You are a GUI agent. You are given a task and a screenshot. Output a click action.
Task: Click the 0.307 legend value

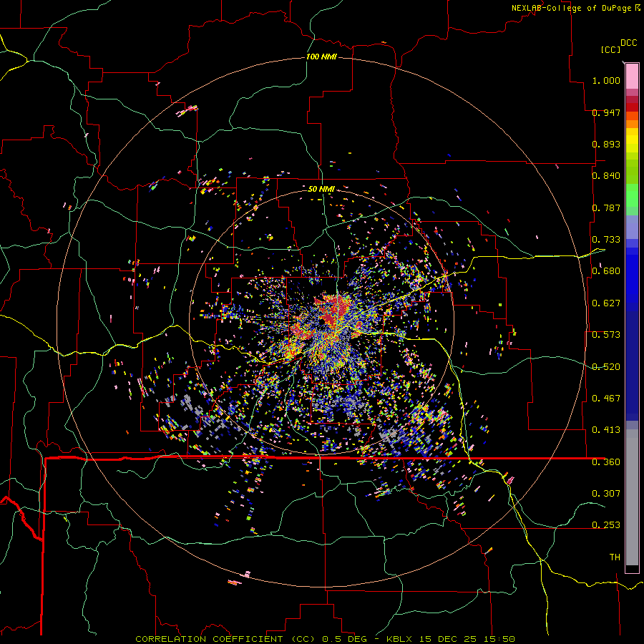(x=606, y=494)
